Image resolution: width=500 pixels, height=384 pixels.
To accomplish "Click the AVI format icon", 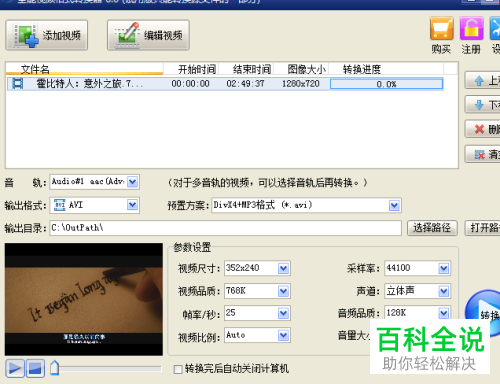I will coord(60,205).
